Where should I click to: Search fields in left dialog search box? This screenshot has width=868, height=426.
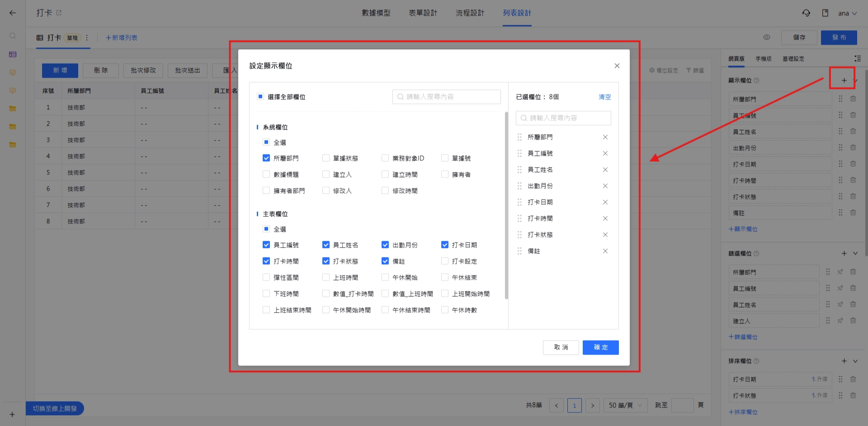(447, 97)
